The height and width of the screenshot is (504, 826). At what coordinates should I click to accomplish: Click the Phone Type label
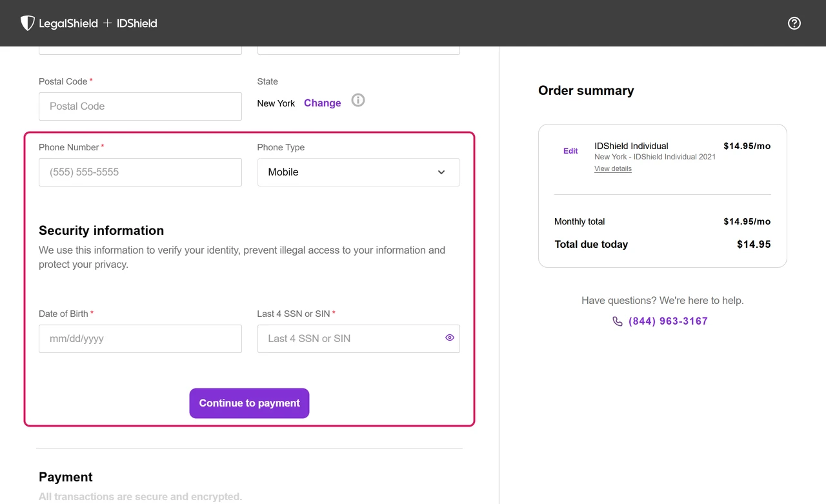pyautogui.click(x=281, y=147)
